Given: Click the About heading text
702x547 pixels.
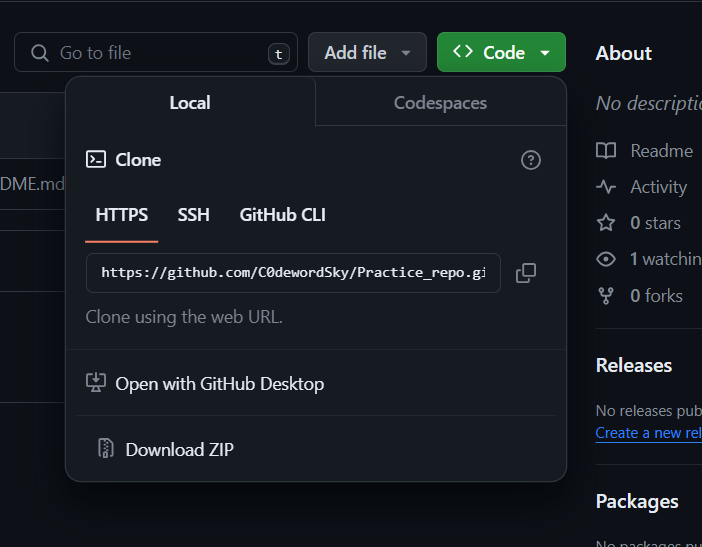Looking at the screenshot, I should [x=624, y=53].
